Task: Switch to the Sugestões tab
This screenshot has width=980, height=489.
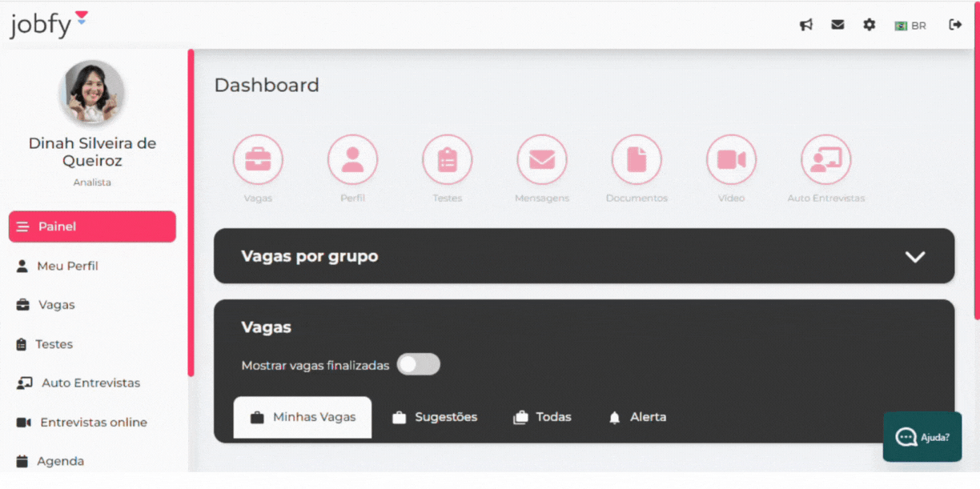Action: (x=435, y=417)
